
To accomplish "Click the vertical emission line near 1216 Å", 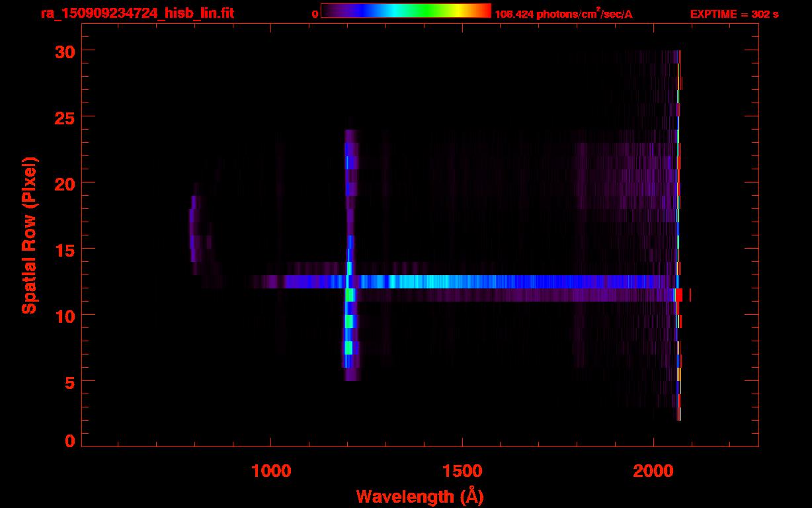I will pyautogui.click(x=349, y=255).
